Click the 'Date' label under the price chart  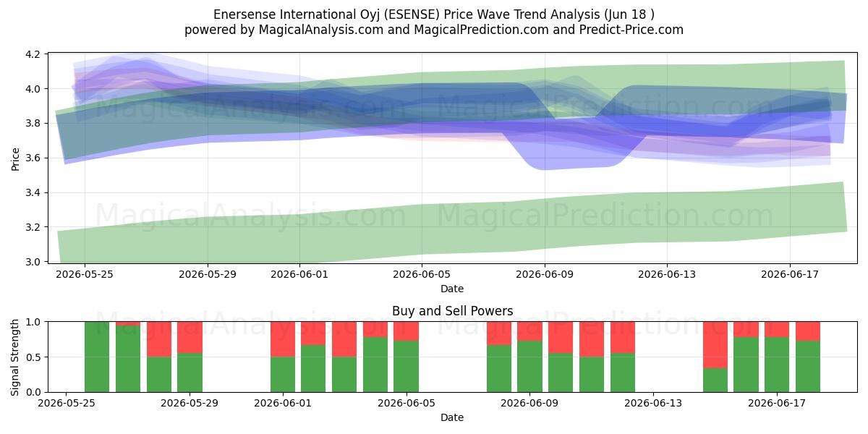tap(452, 289)
